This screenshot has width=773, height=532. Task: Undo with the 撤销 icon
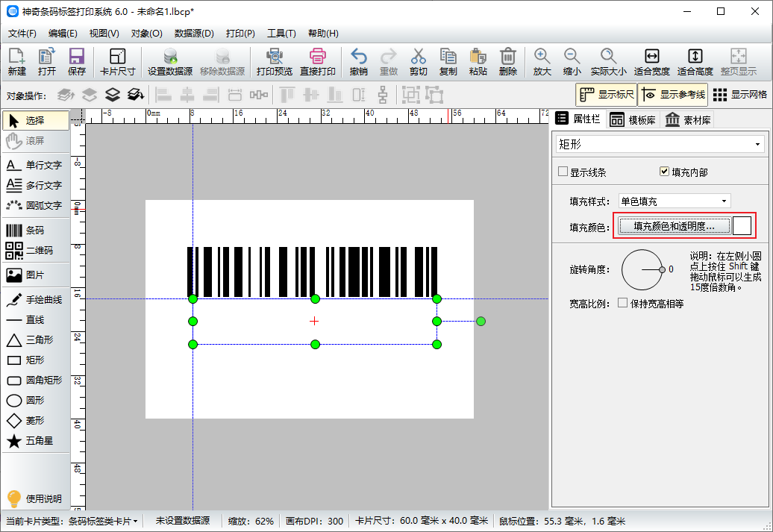[358, 62]
